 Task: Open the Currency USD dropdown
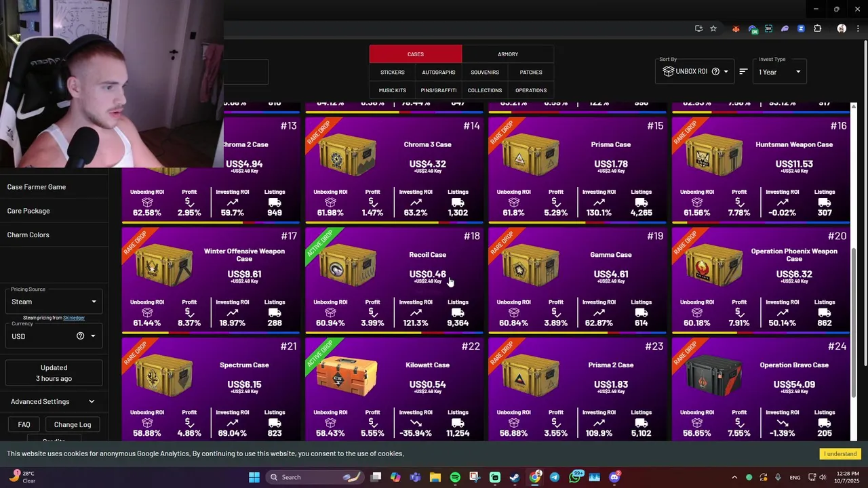(x=54, y=336)
